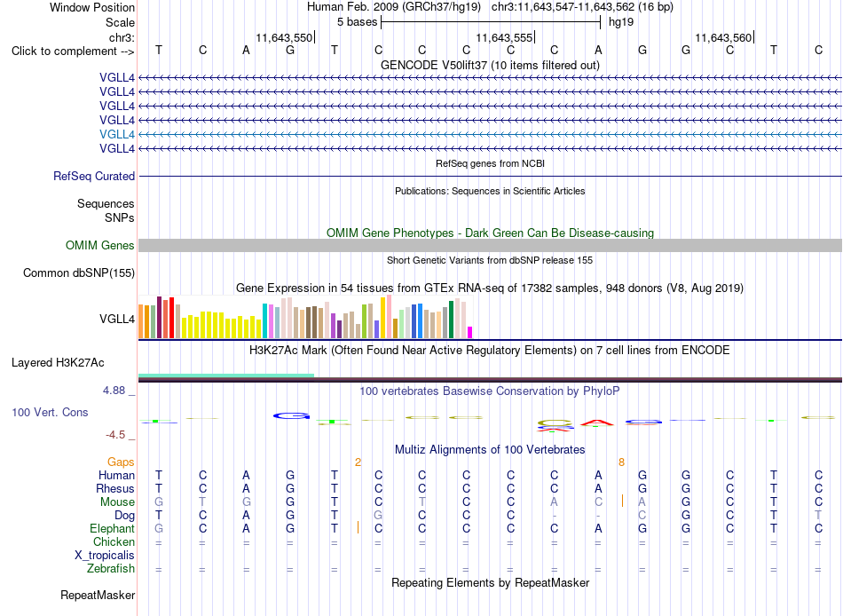Viewport: 843px width, 616px height.
Task: Click position label 11,643,555
Action: tap(504, 37)
